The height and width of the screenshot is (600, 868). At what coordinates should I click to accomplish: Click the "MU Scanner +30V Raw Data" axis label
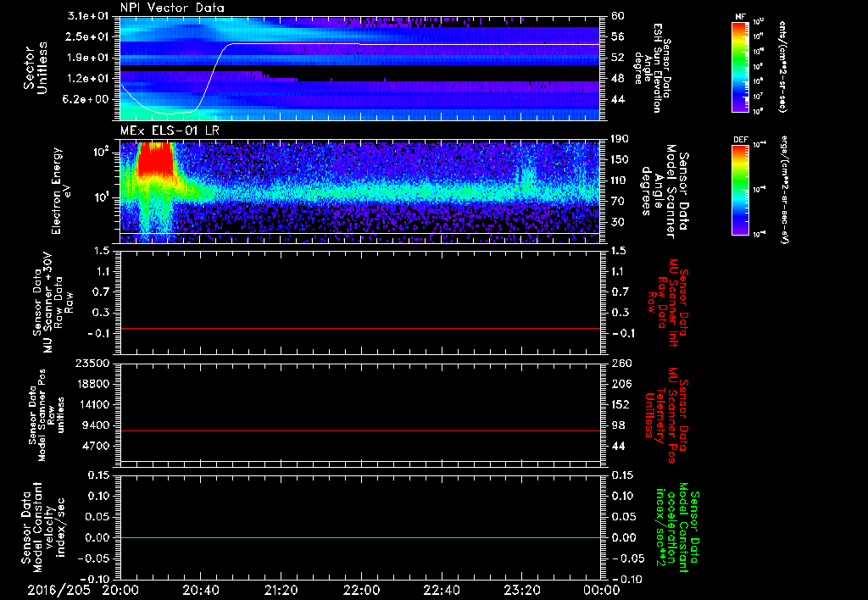coord(53,303)
